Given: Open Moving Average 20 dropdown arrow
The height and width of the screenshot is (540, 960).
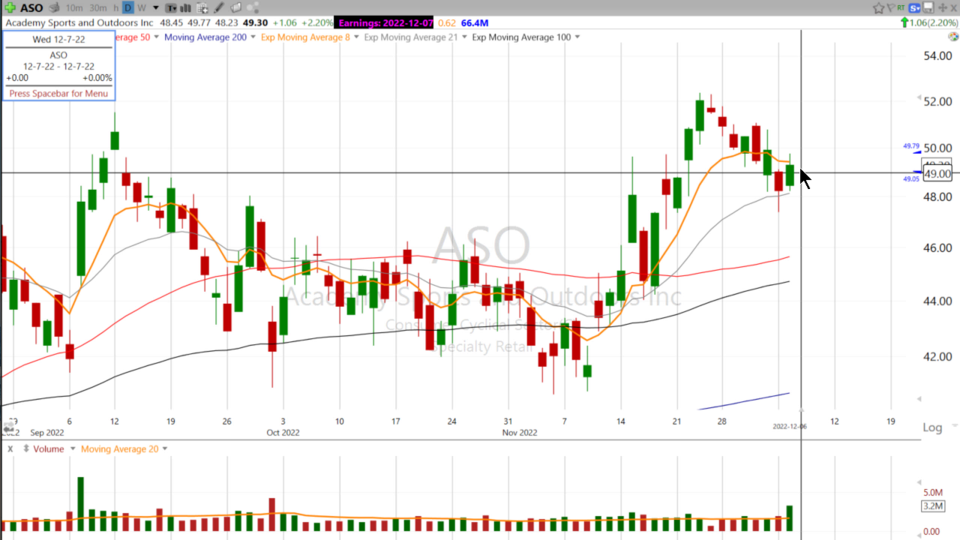Looking at the screenshot, I should [164, 449].
